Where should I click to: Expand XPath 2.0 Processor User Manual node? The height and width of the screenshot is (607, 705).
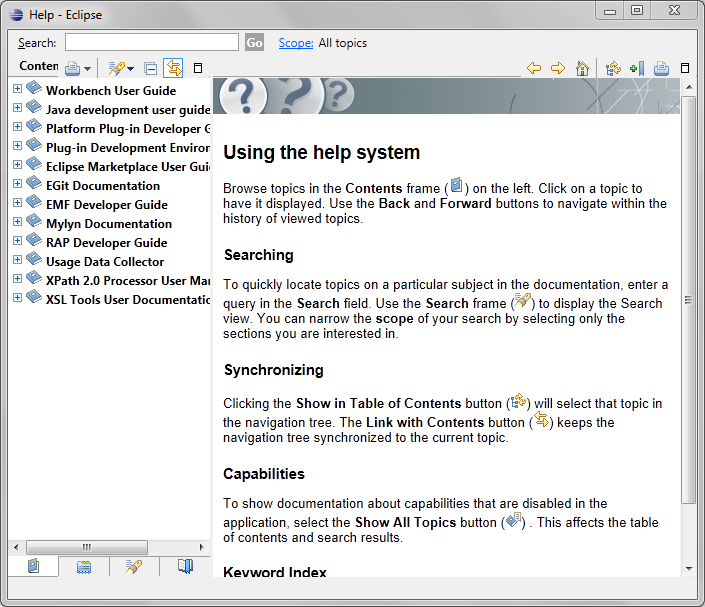[x=17, y=278]
